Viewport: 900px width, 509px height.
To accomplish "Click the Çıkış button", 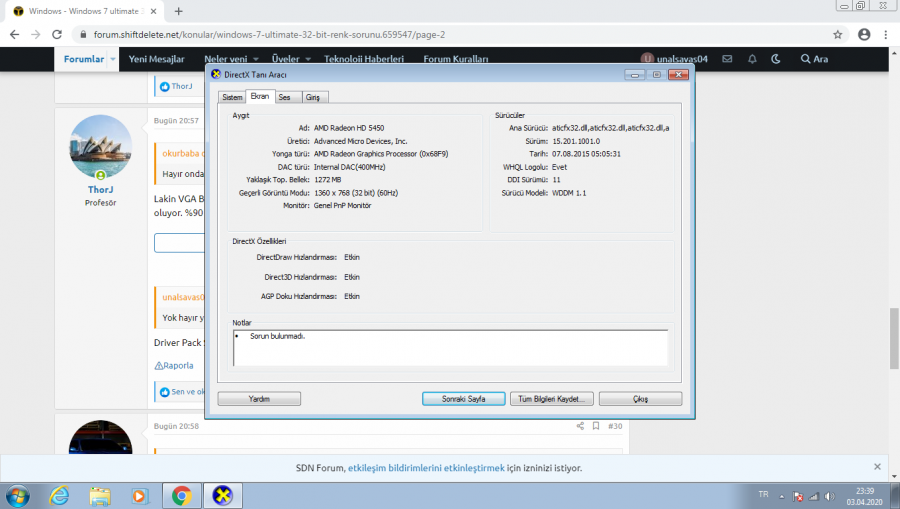I will pyautogui.click(x=641, y=399).
